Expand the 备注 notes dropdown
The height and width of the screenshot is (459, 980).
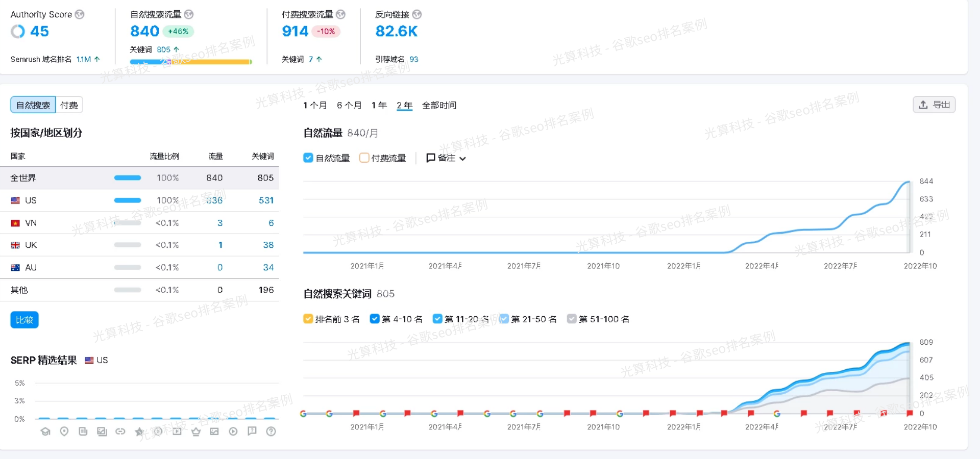446,158
